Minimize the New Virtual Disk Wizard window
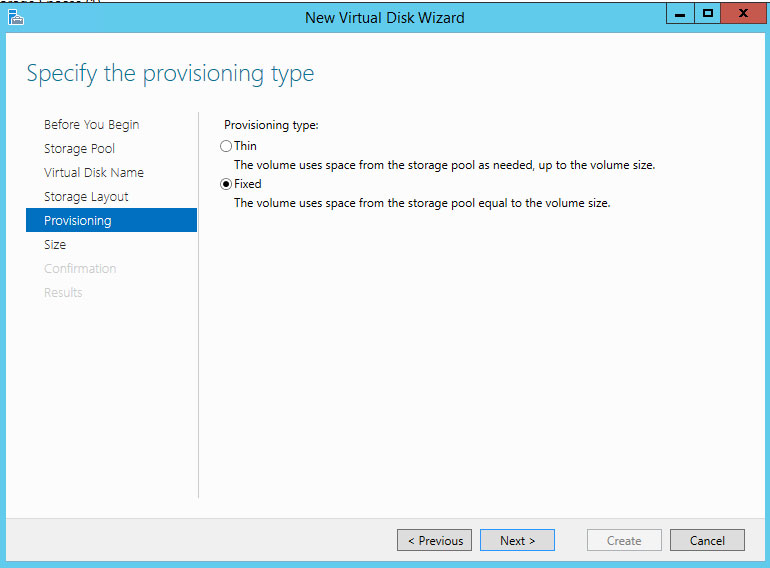This screenshot has height=568, width=770. 680,14
